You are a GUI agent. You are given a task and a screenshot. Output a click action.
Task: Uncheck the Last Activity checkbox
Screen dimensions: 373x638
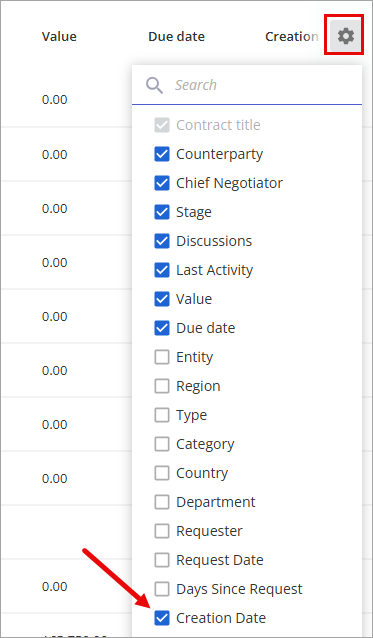pos(162,270)
